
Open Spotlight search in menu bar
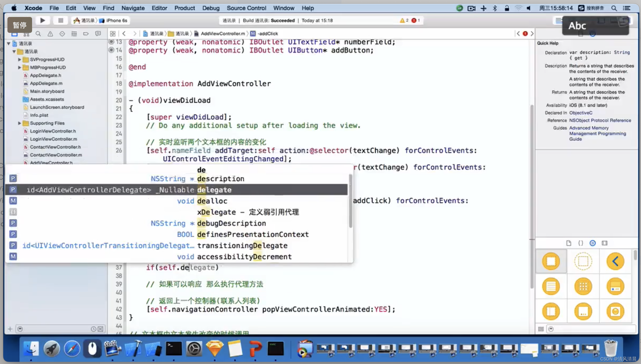pyautogui.click(x=614, y=8)
